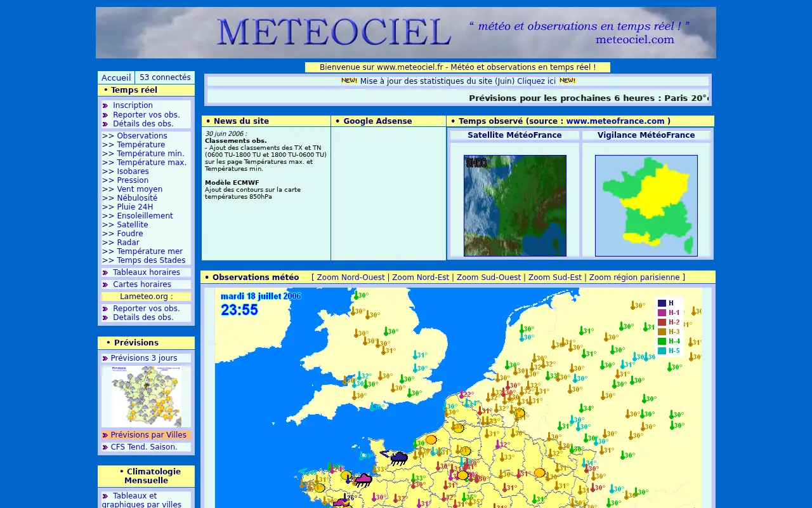812x508 pixels.
Task: Click the H-5 cyan legend swatch
Action: 662,351
